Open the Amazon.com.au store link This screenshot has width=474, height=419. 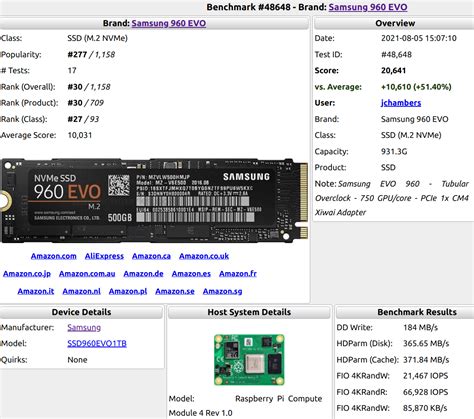coord(87,274)
